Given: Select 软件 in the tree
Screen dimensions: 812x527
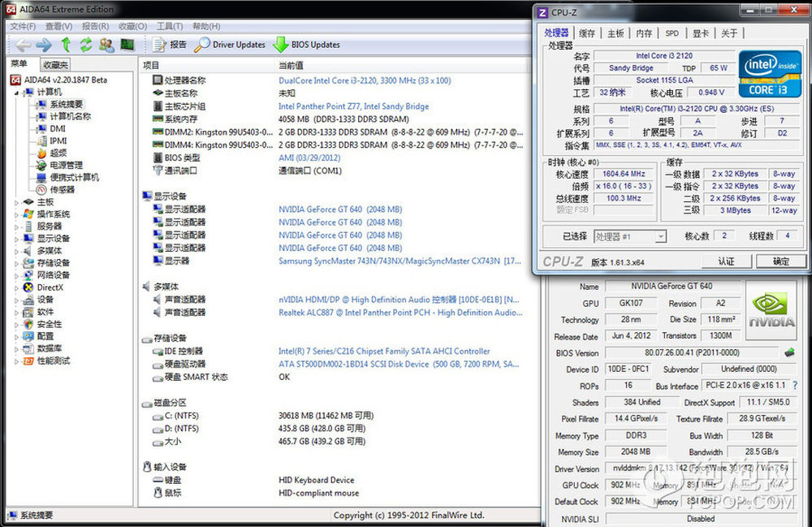Looking at the screenshot, I should pos(45,312).
